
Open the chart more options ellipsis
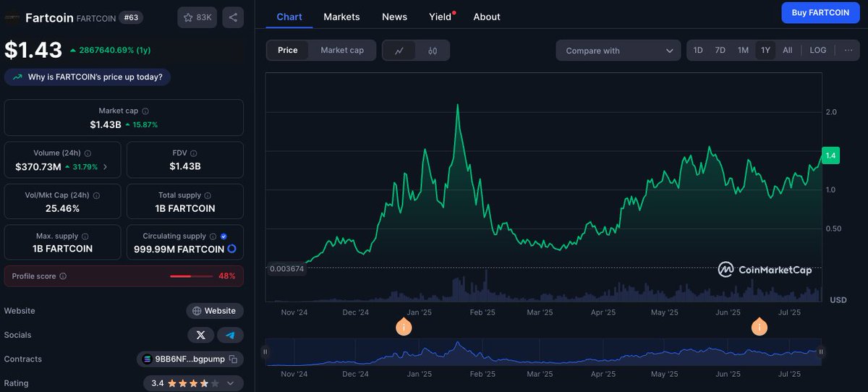pyautogui.click(x=848, y=50)
